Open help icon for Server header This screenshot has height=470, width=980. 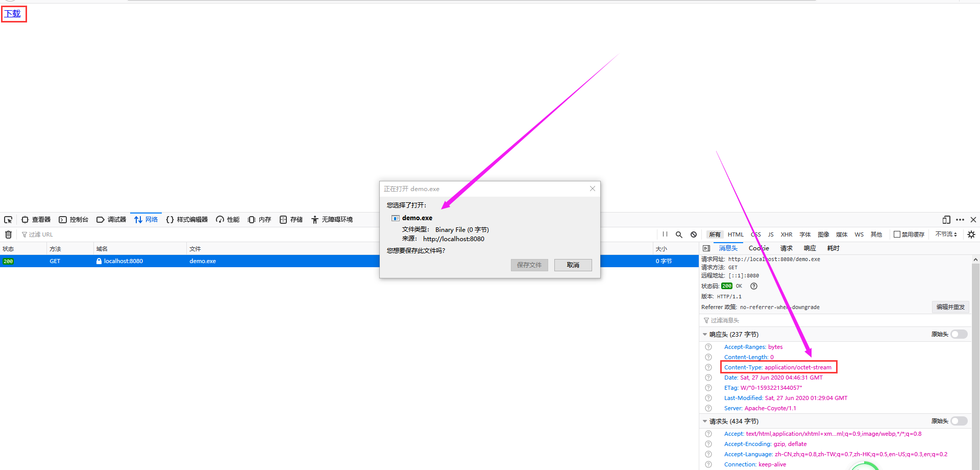coord(708,408)
